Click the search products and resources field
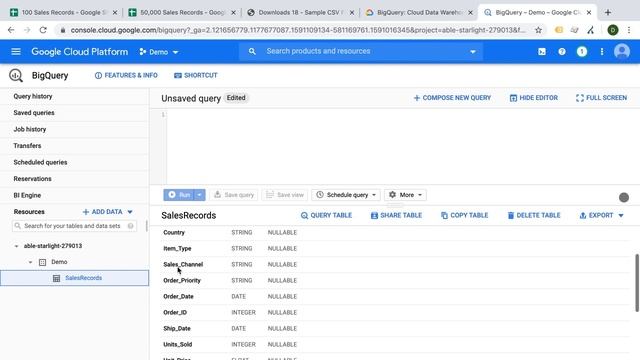Screen dimensions: 640x360 [360, 51]
